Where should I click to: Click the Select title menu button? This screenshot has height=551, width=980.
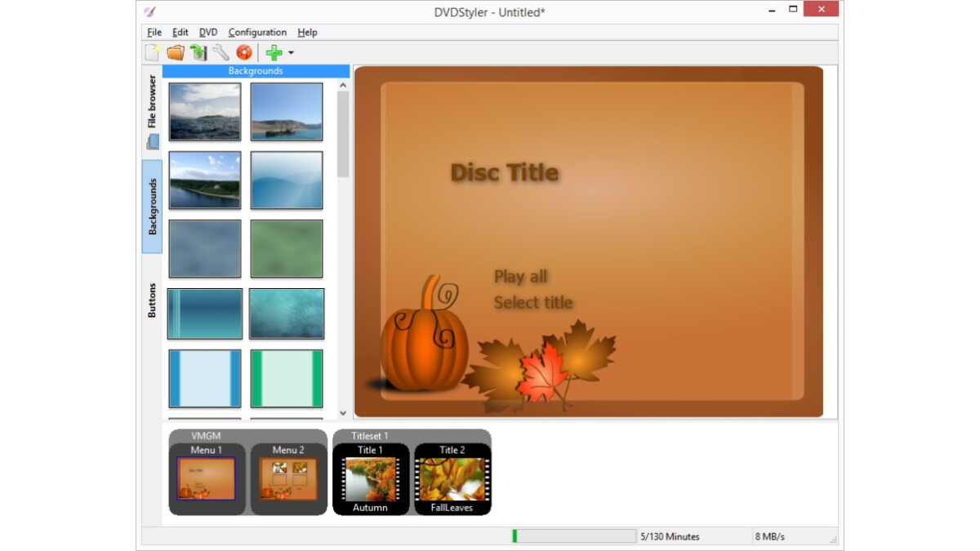[533, 303]
